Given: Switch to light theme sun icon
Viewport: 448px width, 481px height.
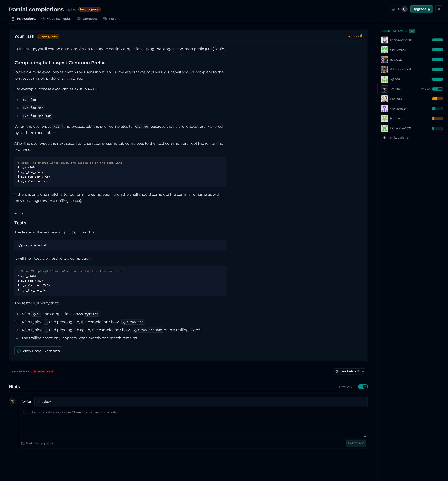Looking at the screenshot, I should tap(399, 9).
